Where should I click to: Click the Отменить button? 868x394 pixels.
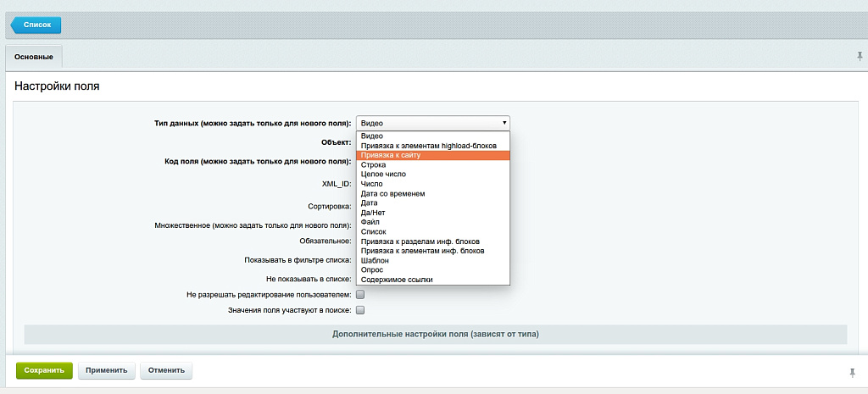pos(166,370)
